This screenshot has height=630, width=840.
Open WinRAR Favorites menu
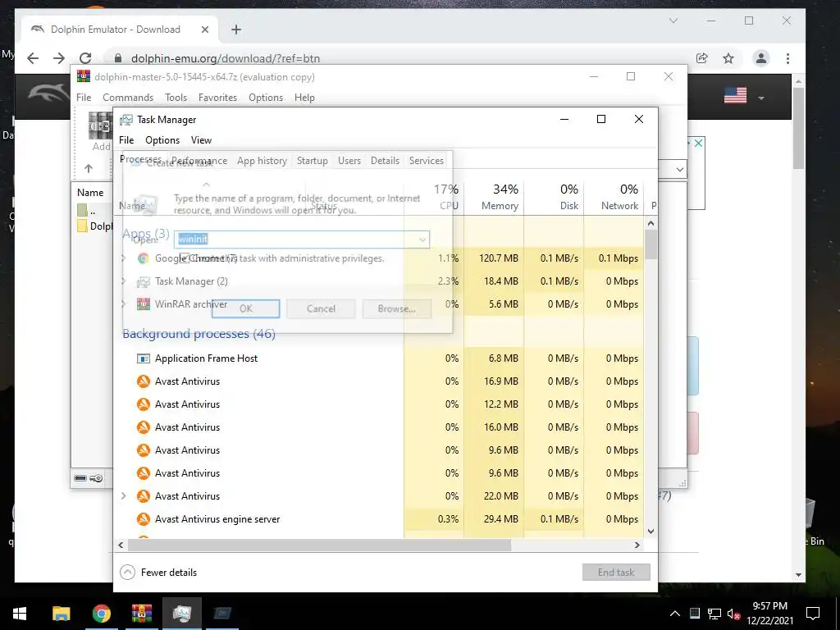[217, 98]
